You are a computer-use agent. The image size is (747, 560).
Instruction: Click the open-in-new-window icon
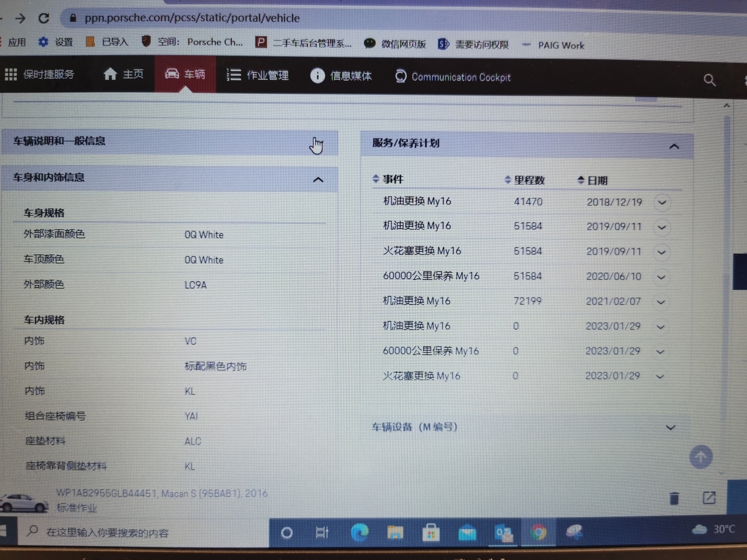pos(709,498)
